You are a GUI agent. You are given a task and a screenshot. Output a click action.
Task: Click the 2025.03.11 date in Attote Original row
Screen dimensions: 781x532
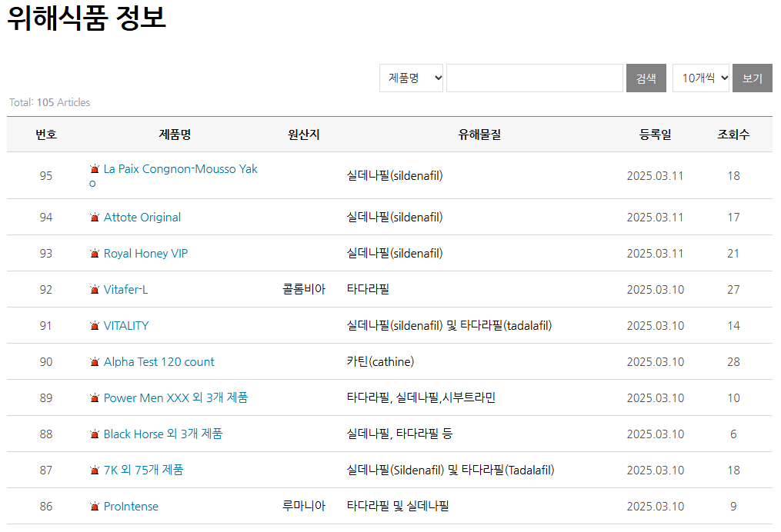click(655, 218)
